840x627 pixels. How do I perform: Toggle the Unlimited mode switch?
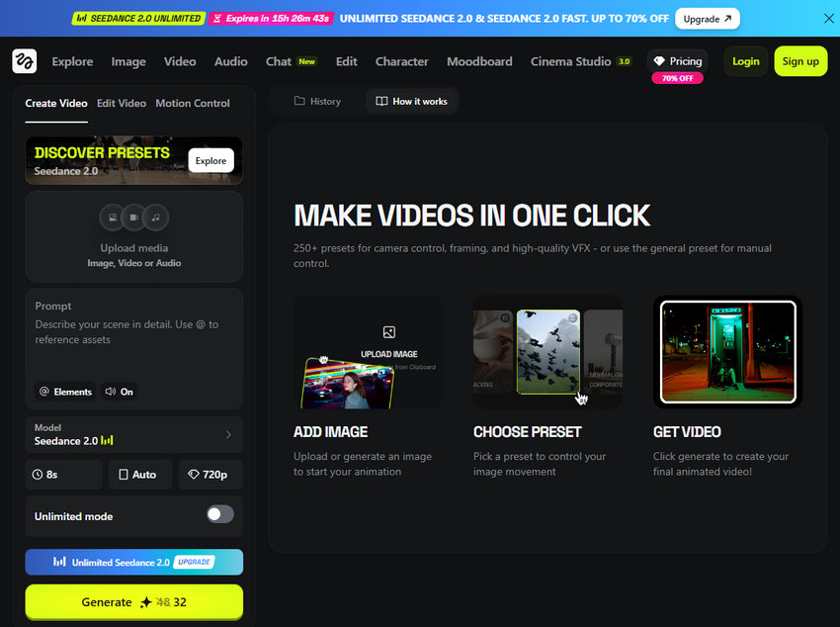coord(219,514)
